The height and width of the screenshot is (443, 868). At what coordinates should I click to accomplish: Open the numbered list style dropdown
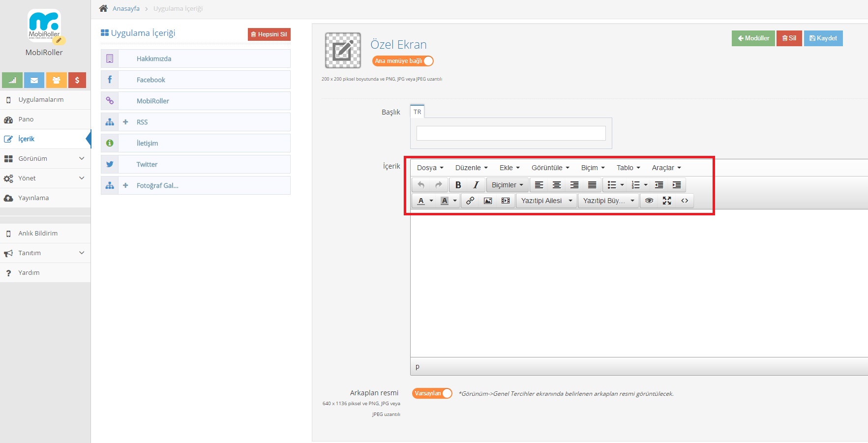point(646,185)
